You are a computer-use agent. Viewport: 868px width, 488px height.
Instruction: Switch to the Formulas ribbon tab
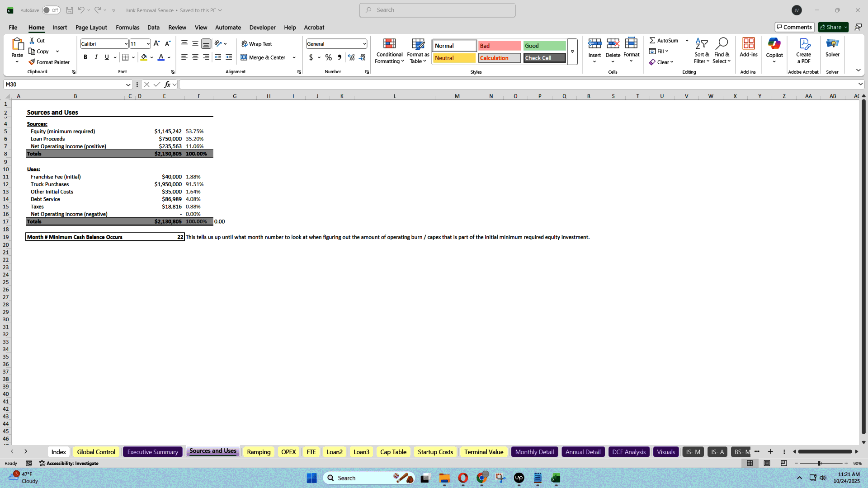pos(127,27)
